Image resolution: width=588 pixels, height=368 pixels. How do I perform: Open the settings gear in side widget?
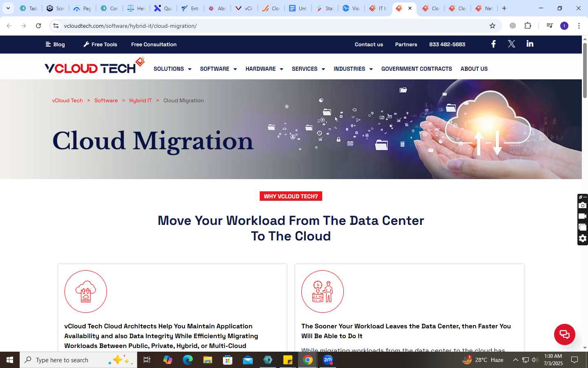pyautogui.click(x=583, y=238)
